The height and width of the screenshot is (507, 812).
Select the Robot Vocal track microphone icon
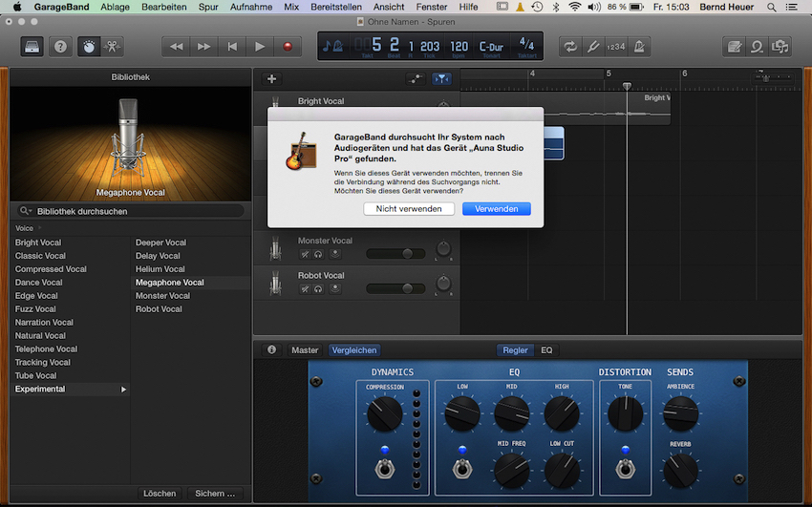coord(275,283)
